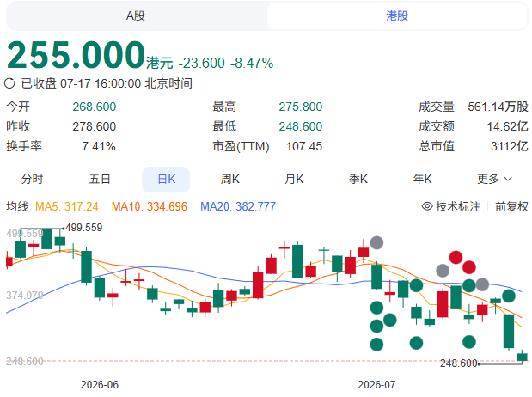Click the 今开 value 268.600
532x397 pixels.
(95, 107)
